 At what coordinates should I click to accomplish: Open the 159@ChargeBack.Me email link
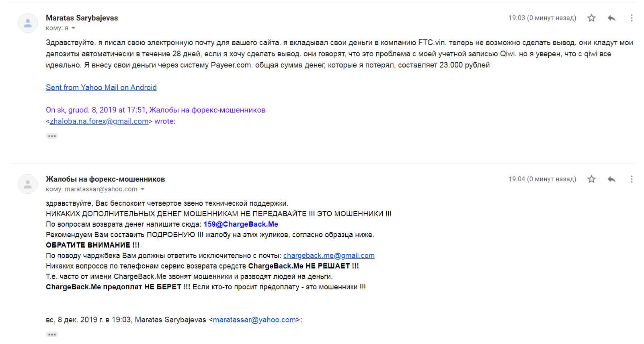[x=241, y=224]
